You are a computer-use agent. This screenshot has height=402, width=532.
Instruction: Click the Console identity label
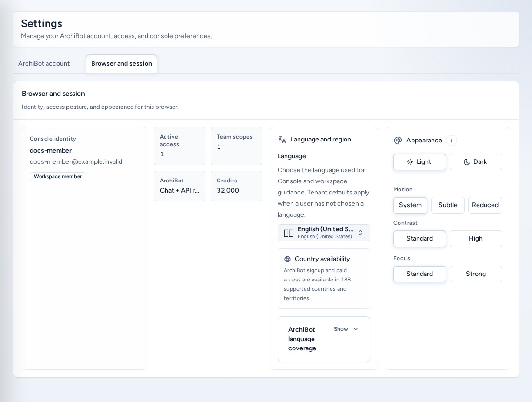pyautogui.click(x=53, y=139)
